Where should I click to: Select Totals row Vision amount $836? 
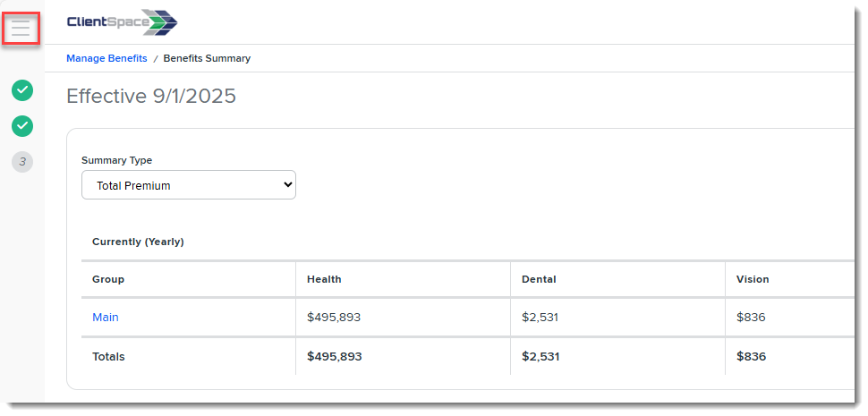[x=751, y=357]
